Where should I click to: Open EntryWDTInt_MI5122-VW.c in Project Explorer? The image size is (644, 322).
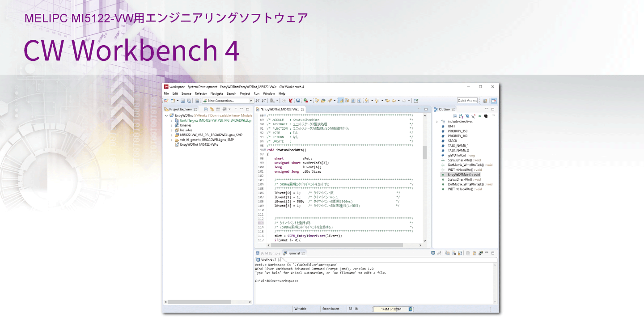point(199,144)
